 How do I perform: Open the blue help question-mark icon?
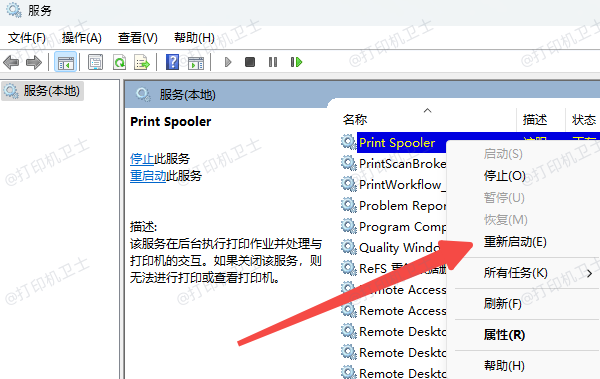172,62
